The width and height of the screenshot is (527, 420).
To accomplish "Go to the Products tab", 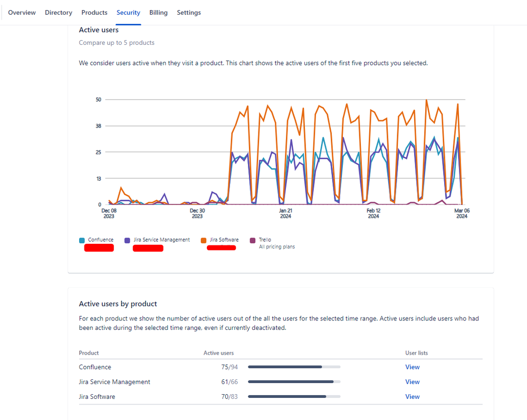I will [94, 12].
